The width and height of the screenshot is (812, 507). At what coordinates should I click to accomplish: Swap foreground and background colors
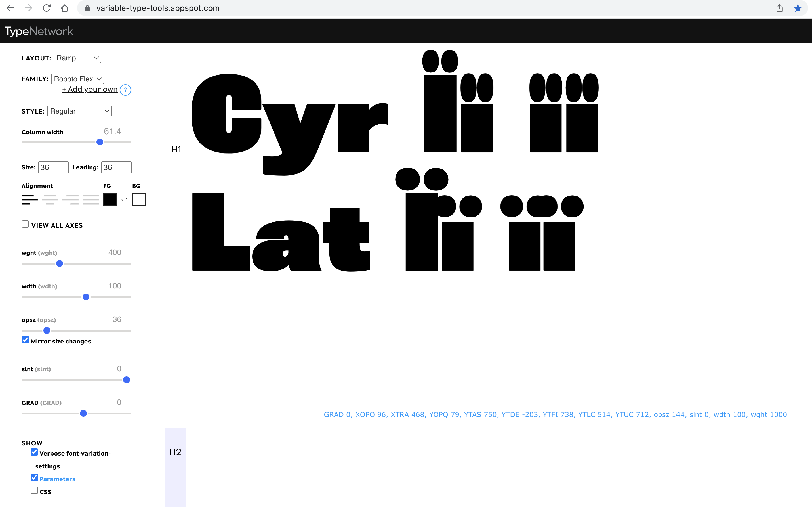pos(124,199)
